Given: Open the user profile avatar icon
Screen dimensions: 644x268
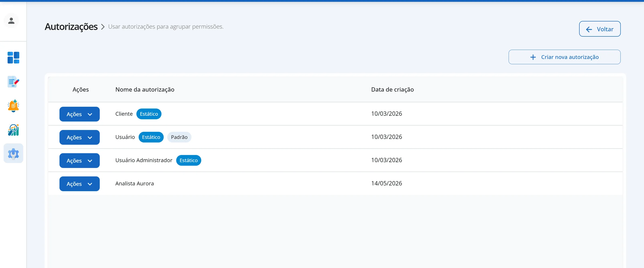Looking at the screenshot, I should pyautogui.click(x=11, y=21).
